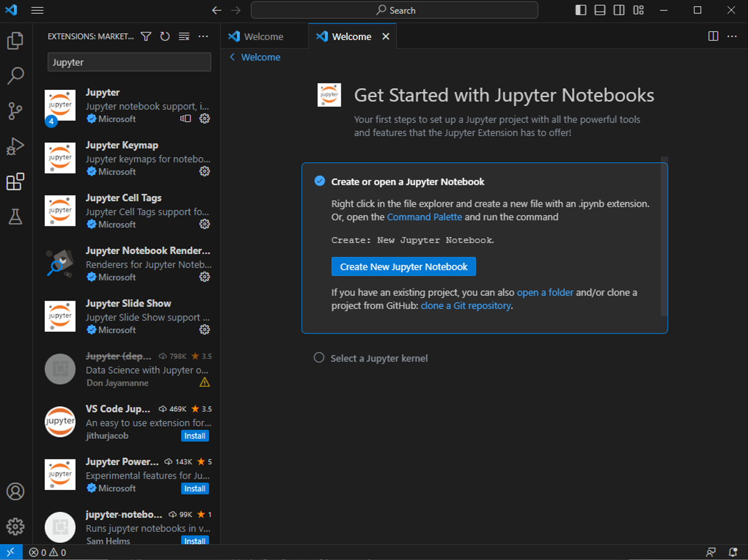
Task: Clear extensions search results
Action: coord(184,36)
